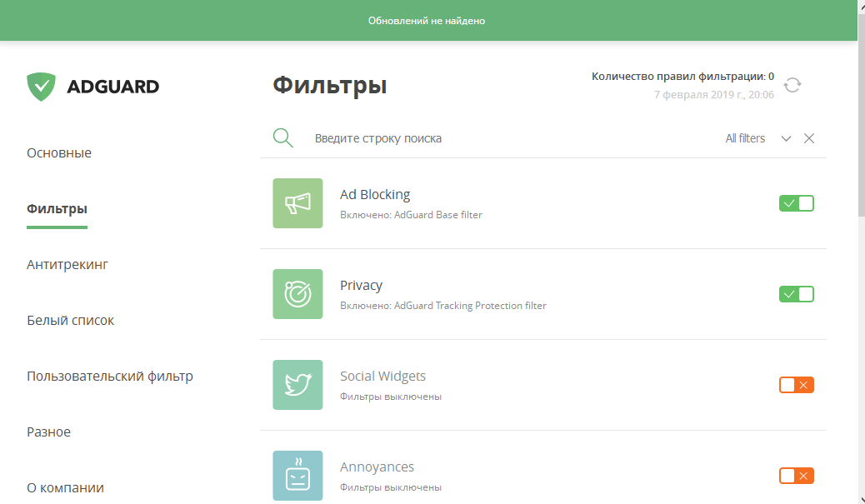The image size is (865, 504).
Task: Click the Обновлений не найдено notification banner
Action: [428, 20]
